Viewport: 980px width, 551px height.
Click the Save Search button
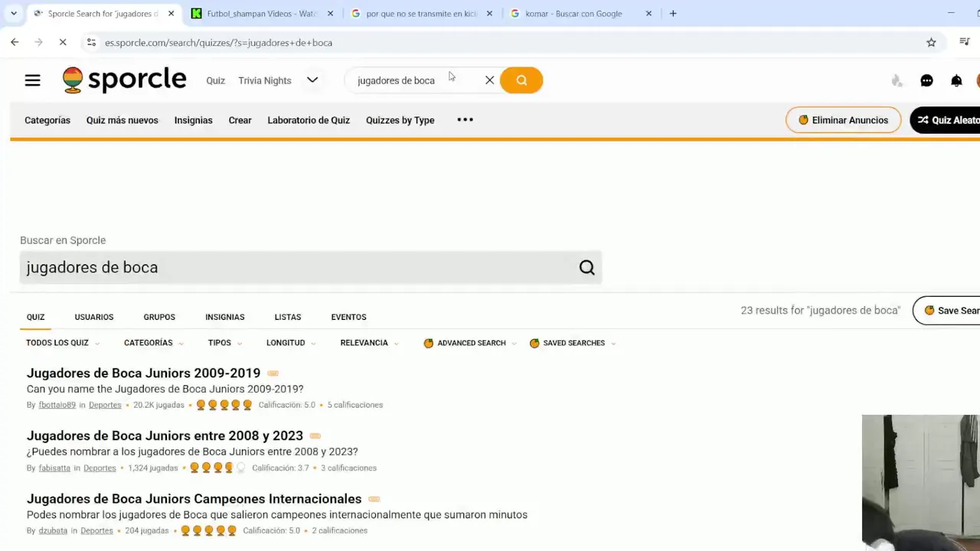tap(947, 311)
